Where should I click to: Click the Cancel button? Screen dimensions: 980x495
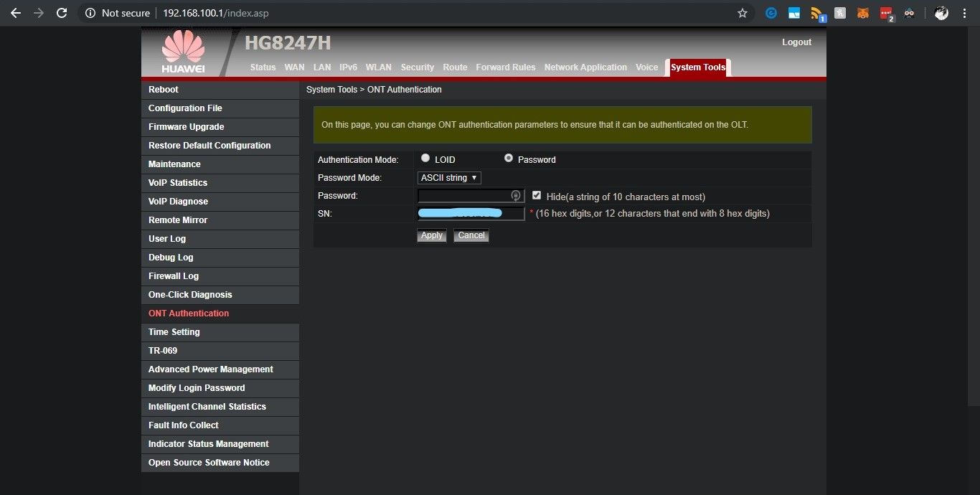[471, 235]
